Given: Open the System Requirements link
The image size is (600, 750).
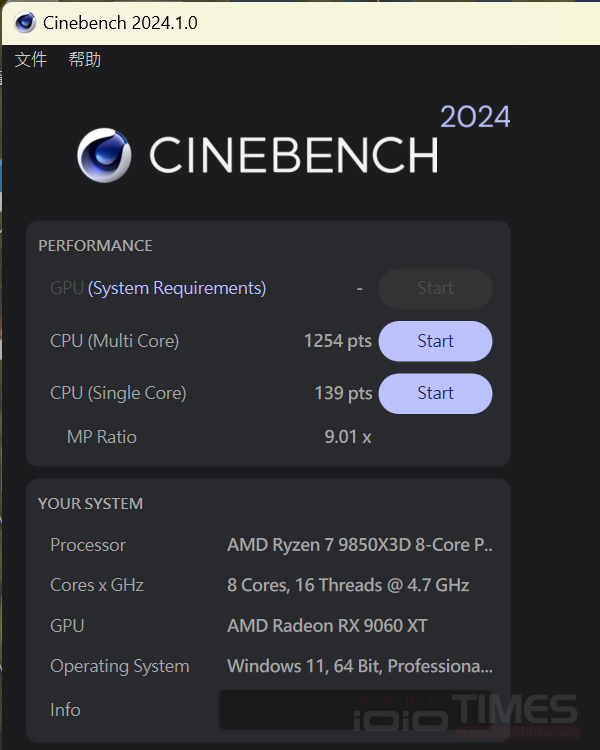Looking at the screenshot, I should point(177,288).
